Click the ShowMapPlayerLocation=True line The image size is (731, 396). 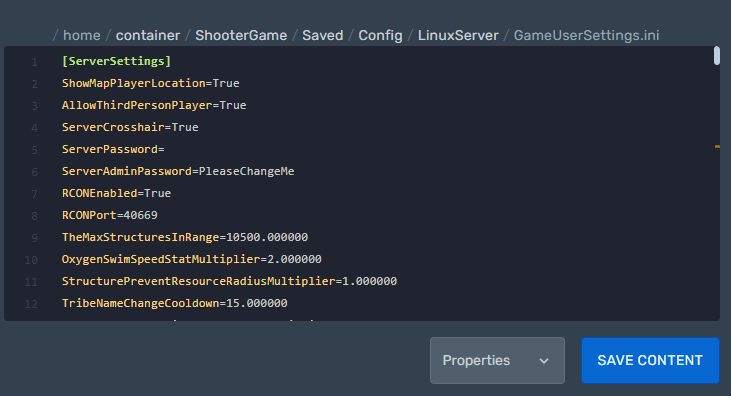[151, 83]
